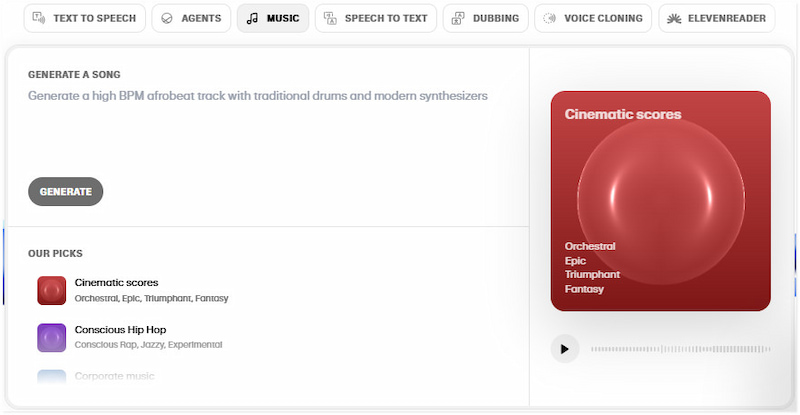Click the Voice Cloning icon
The width and height of the screenshot is (800, 415).
pyautogui.click(x=550, y=18)
